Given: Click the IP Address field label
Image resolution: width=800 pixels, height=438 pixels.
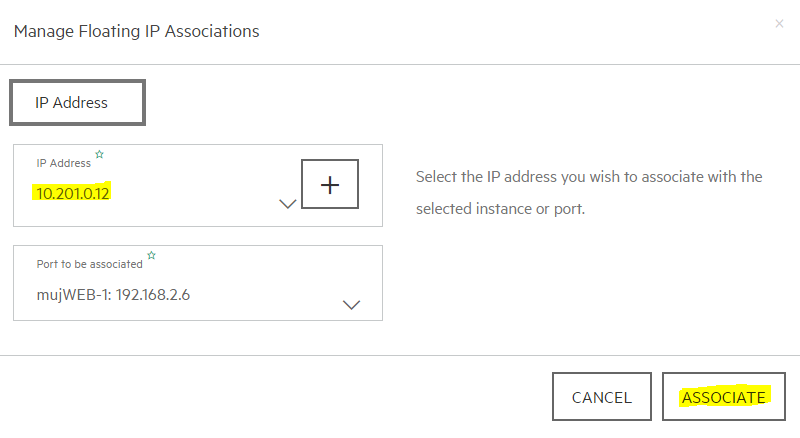Looking at the screenshot, I should (x=63, y=163).
